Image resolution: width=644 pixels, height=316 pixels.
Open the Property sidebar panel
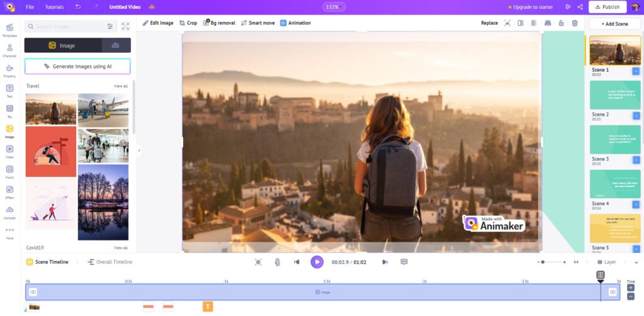[x=9, y=71]
